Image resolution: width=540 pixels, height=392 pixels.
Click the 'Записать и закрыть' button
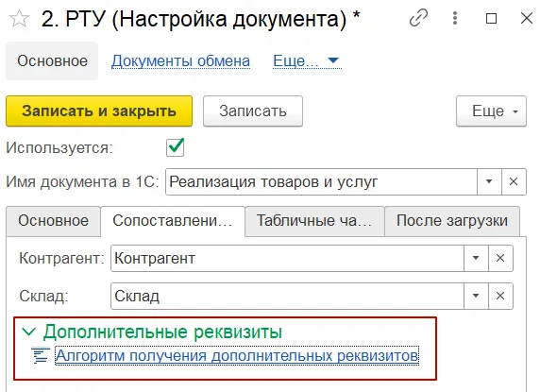99,111
